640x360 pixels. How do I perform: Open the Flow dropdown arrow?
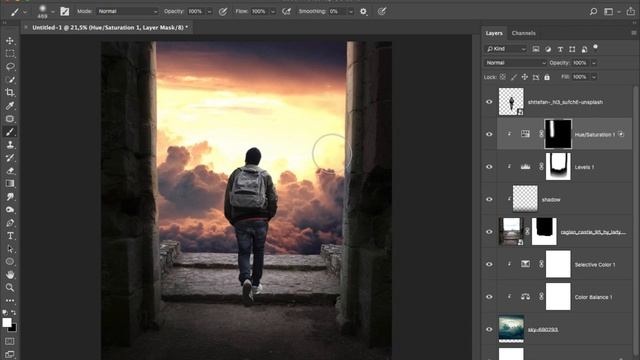pos(273,12)
